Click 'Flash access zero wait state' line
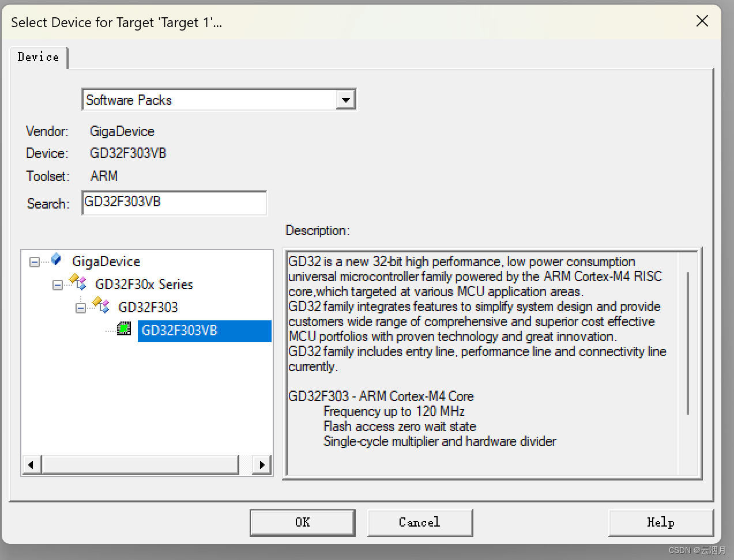 point(400,426)
